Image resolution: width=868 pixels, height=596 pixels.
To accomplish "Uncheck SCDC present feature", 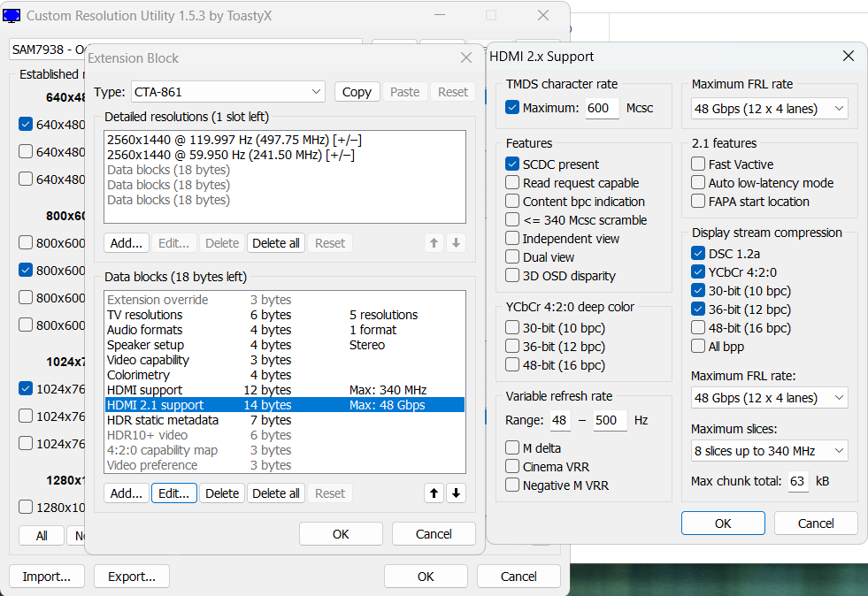I will click(512, 164).
